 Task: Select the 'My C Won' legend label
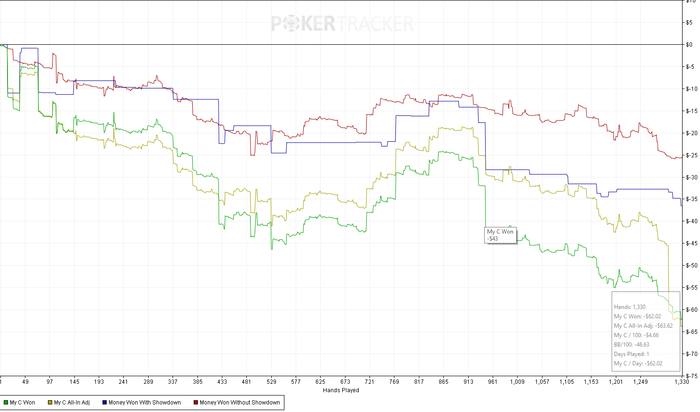22,403
